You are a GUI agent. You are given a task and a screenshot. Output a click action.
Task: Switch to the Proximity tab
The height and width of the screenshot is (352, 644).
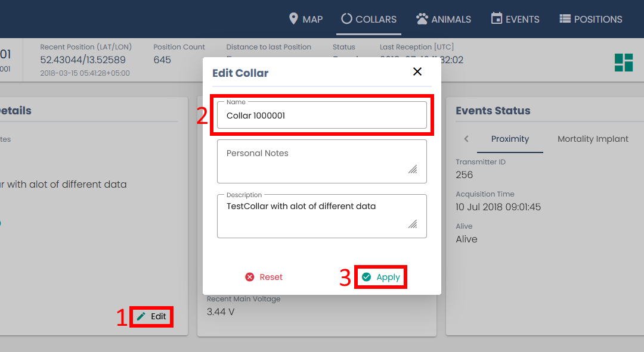coord(510,139)
